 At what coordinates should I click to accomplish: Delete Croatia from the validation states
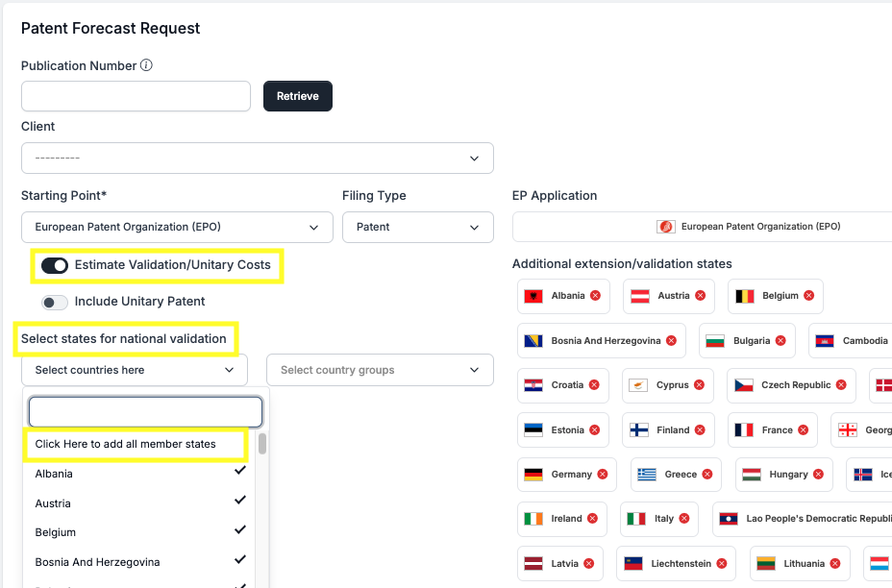tap(594, 385)
